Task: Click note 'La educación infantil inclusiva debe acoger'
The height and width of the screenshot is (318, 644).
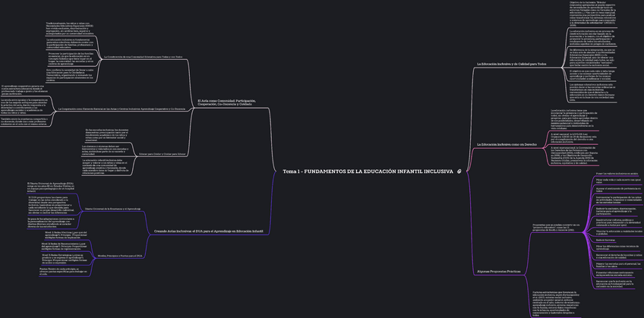Action: [x=106, y=167]
